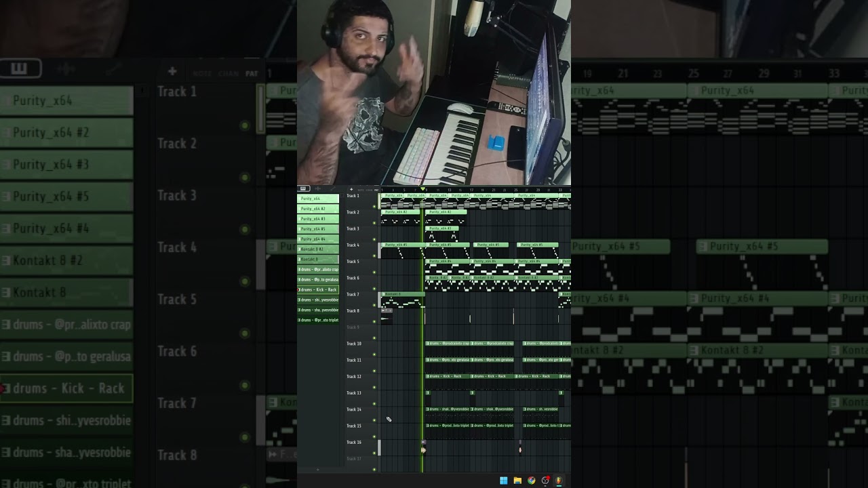This screenshot has height=488, width=868.
Task: Switch the playlist focus to CHAN
Action: 369,190
